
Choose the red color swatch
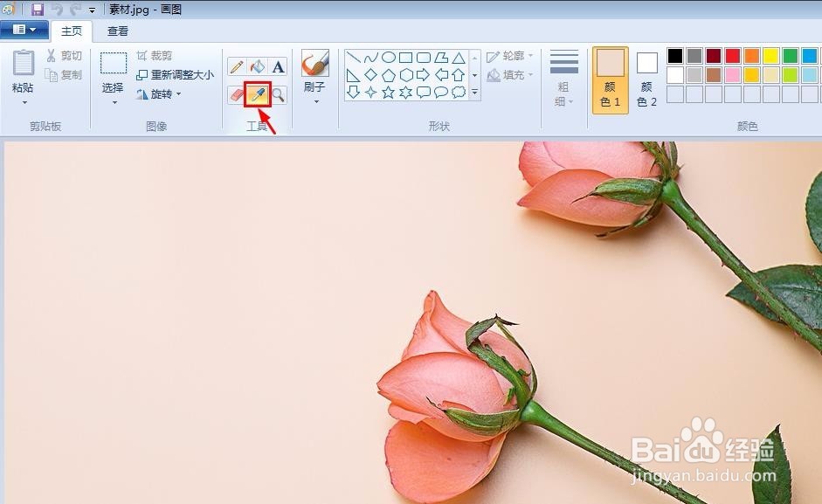click(x=733, y=56)
